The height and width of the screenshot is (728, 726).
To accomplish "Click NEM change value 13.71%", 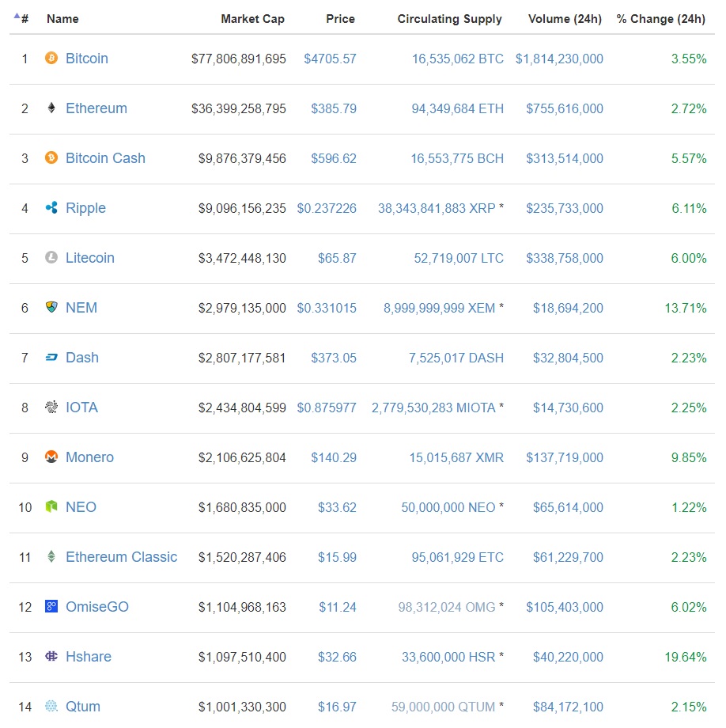I will click(685, 309).
